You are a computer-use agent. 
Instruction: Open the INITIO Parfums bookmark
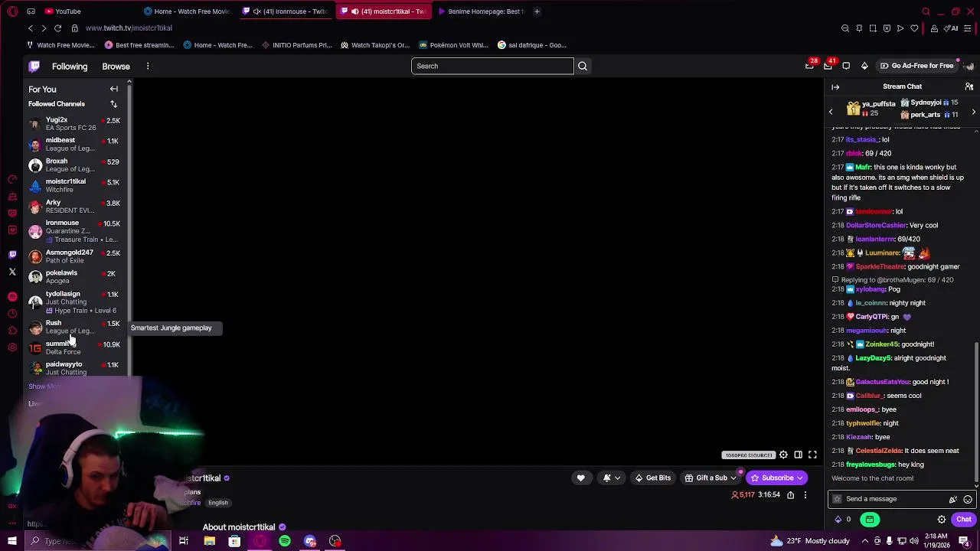(296, 45)
